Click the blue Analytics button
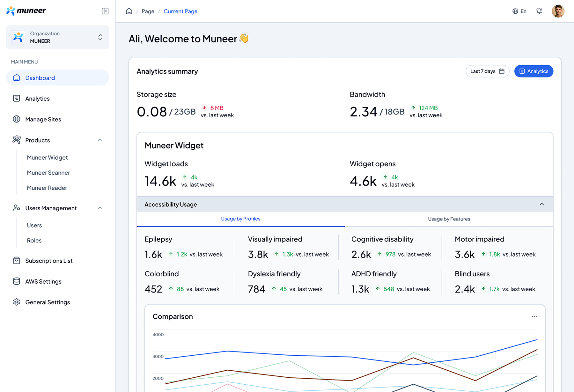The image size is (574, 392). 534,71
